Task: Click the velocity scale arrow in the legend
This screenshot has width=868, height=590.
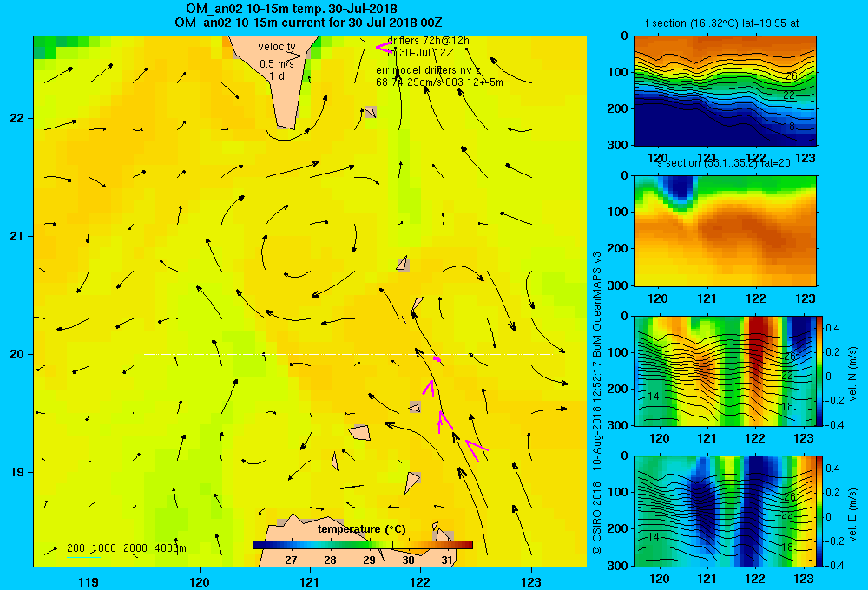Action: pyautogui.click(x=279, y=56)
